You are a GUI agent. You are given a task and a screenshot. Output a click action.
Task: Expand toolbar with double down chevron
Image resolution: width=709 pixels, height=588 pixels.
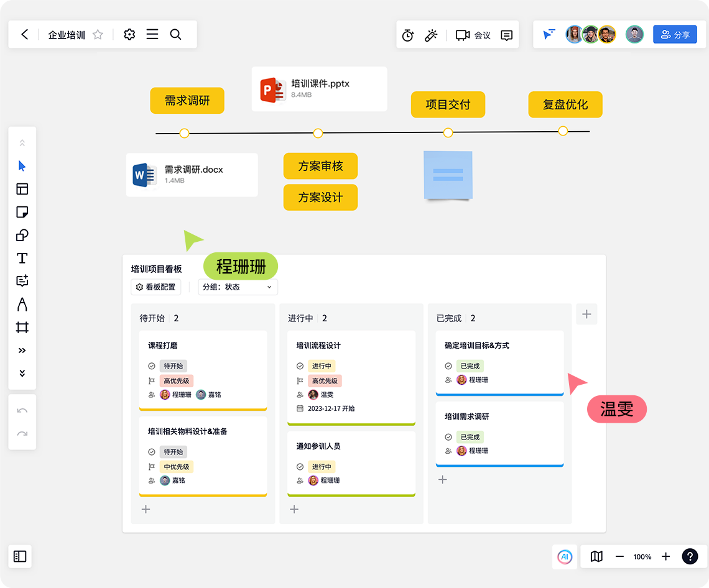point(22,374)
